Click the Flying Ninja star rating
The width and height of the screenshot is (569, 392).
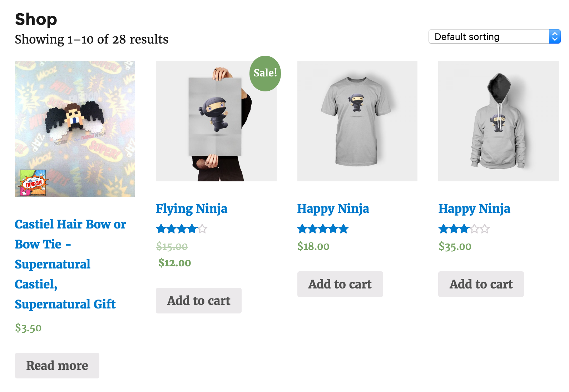click(x=181, y=229)
